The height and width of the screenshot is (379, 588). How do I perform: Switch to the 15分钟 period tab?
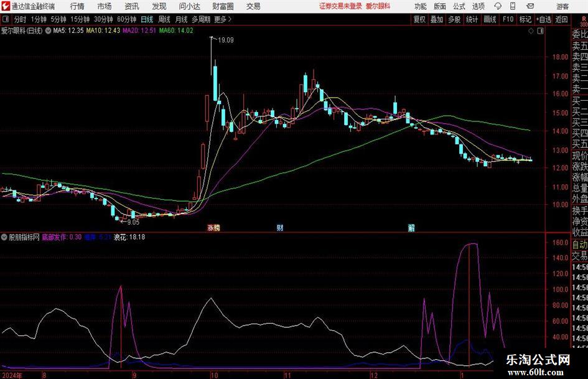(x=80, y=19)
